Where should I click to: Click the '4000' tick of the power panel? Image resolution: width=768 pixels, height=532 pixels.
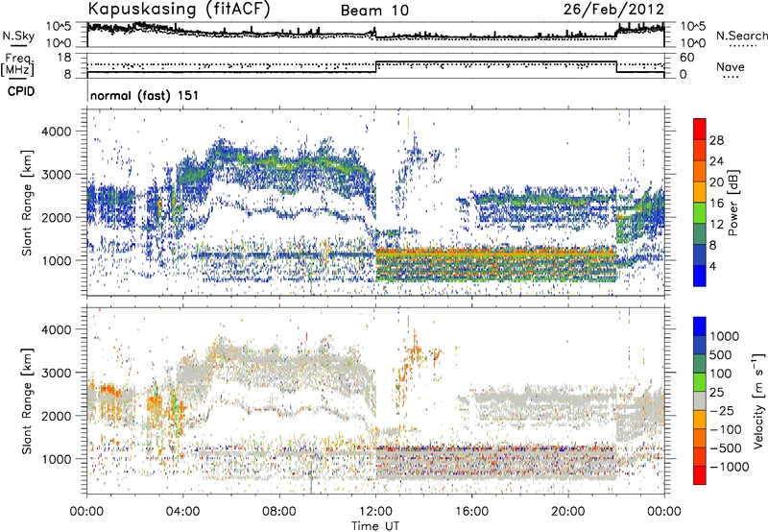[x=59, y=131]
